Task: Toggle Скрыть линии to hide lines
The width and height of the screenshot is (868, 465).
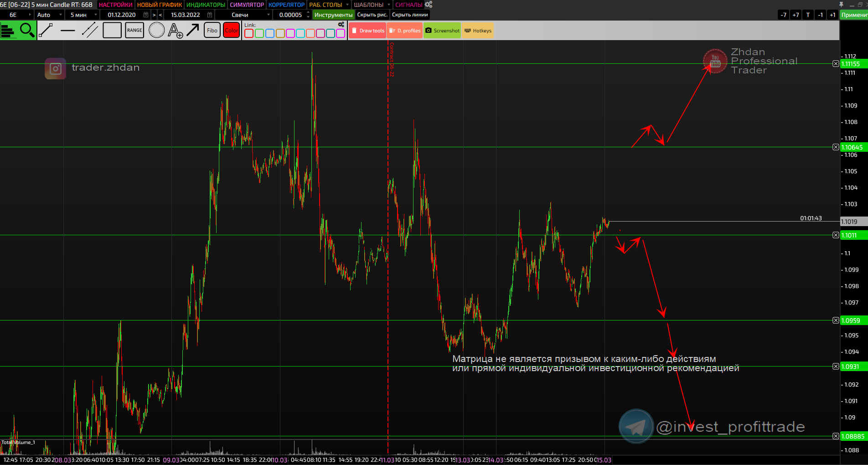Action: (x=410, y=15)
